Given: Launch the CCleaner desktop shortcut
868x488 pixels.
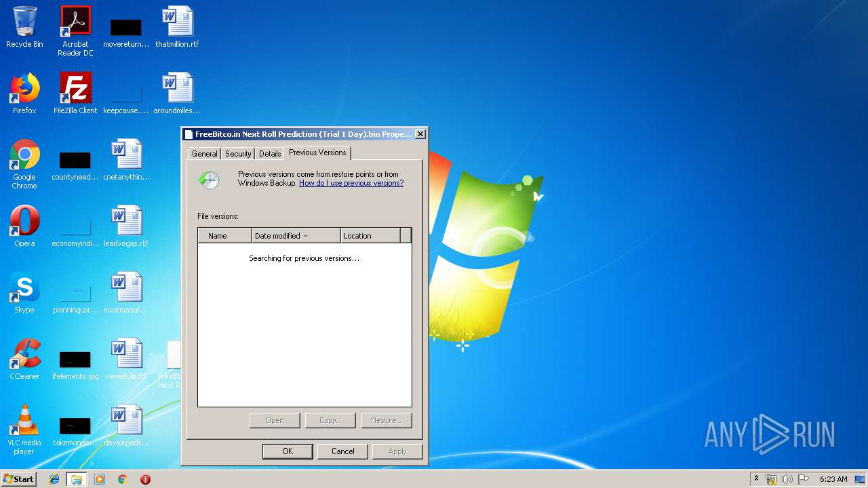Looking at the screenshot, I should click(24, 359).
